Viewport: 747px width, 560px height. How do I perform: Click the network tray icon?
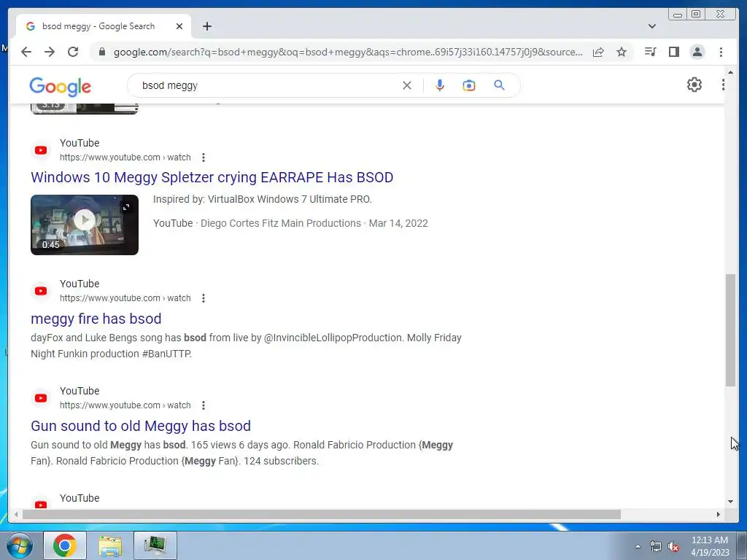[656, 547]
